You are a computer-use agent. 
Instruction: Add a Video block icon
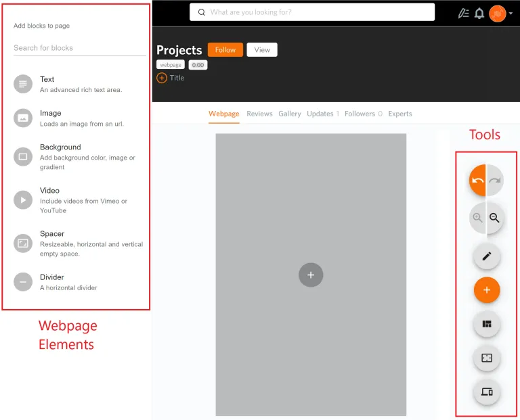click(x=23, y=200)
